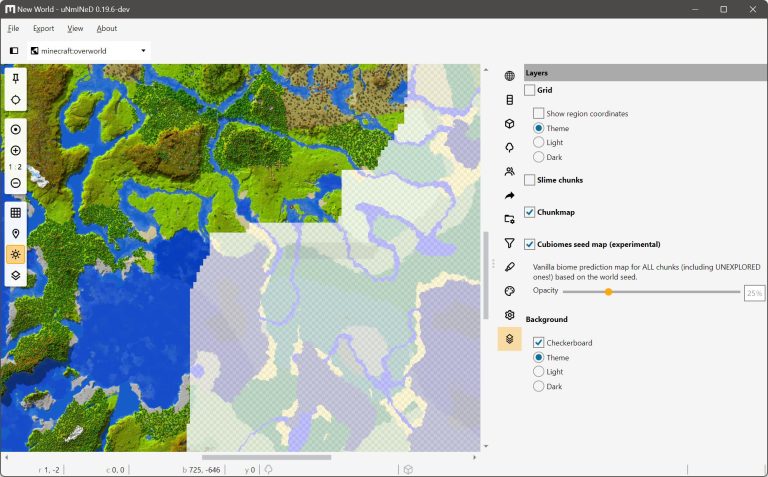Open the Export menu
Viewport: 768px width, 477px height.
(44, 28)
